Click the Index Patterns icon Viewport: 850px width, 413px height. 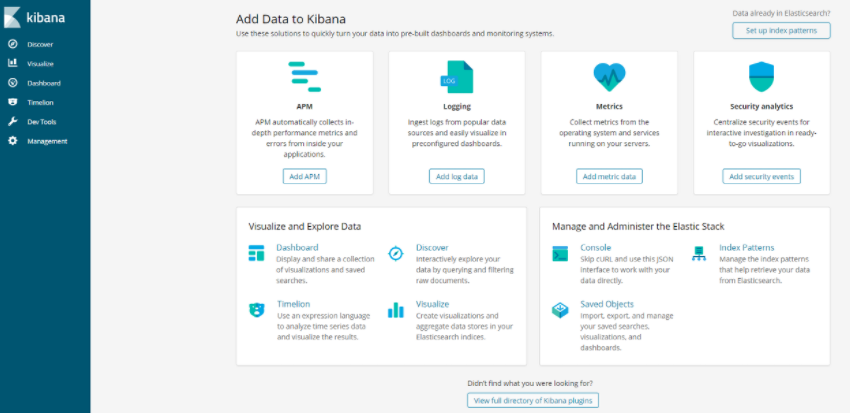point(699,253)
